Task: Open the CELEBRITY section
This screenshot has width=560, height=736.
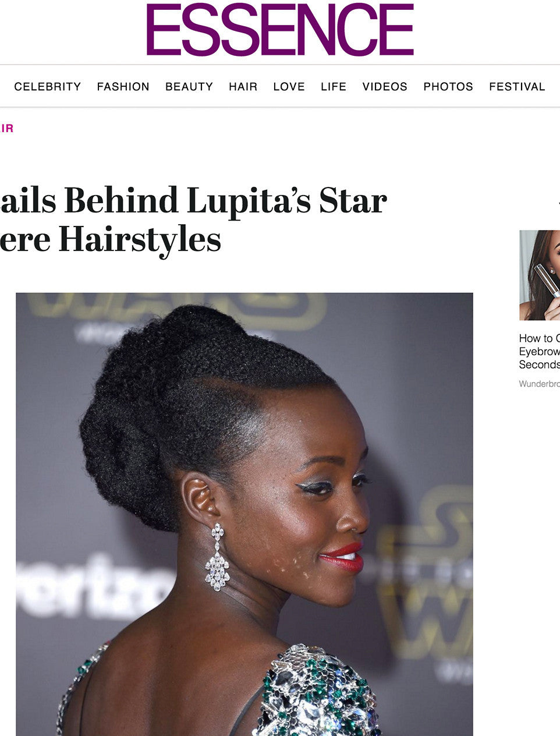Action: tap(48, 87)
